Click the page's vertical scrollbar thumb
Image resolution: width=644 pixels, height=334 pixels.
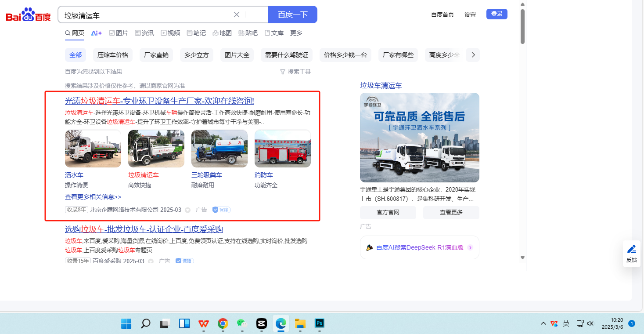click(522, 26)
